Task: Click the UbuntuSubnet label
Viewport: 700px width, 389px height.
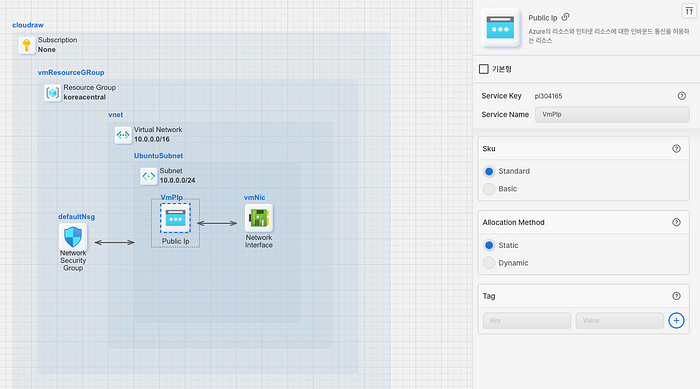Action: tap(158, 156)
